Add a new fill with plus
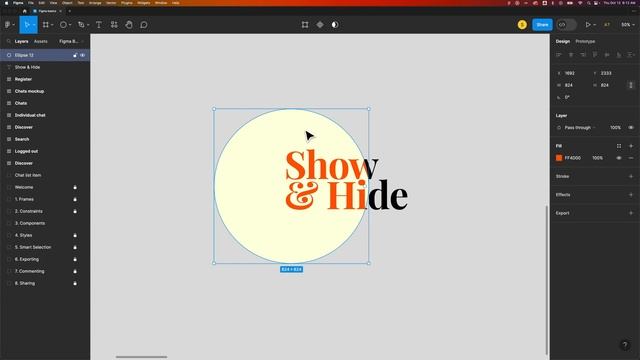Viewport: 640px width, 360px height. coord(631,146)
